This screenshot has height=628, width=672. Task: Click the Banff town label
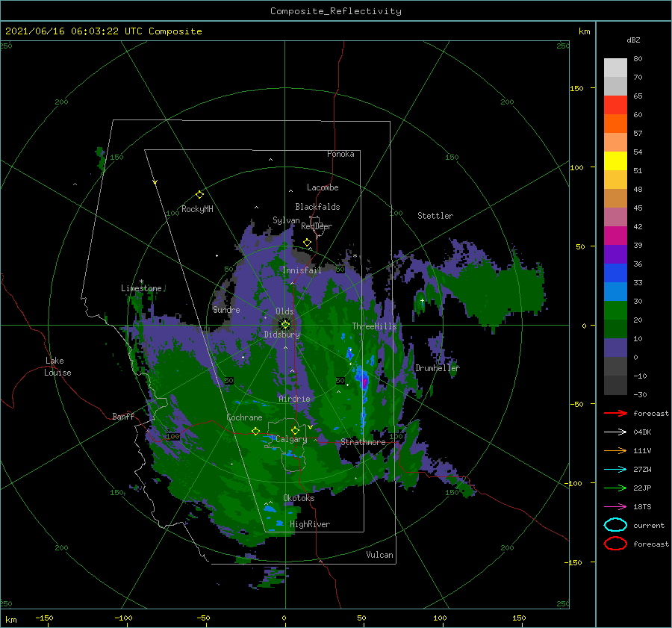point(123,416)
